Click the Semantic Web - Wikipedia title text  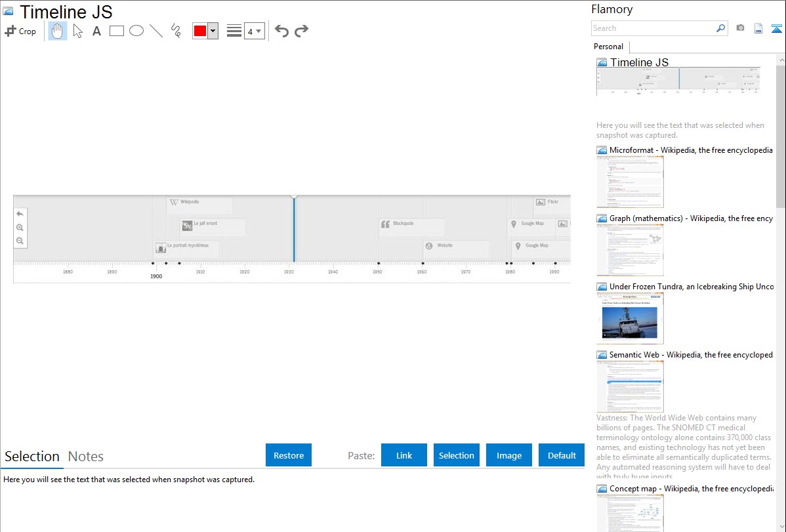691,354
